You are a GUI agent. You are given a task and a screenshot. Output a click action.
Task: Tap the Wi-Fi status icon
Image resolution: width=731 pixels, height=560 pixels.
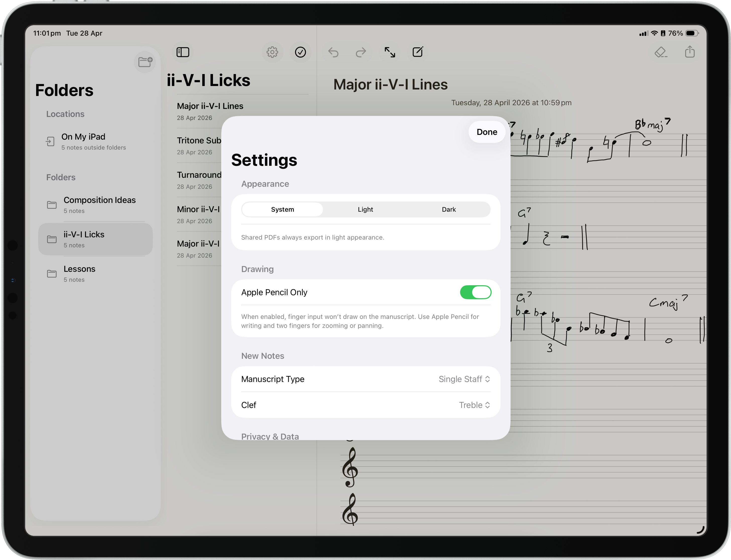pos(654,33)
